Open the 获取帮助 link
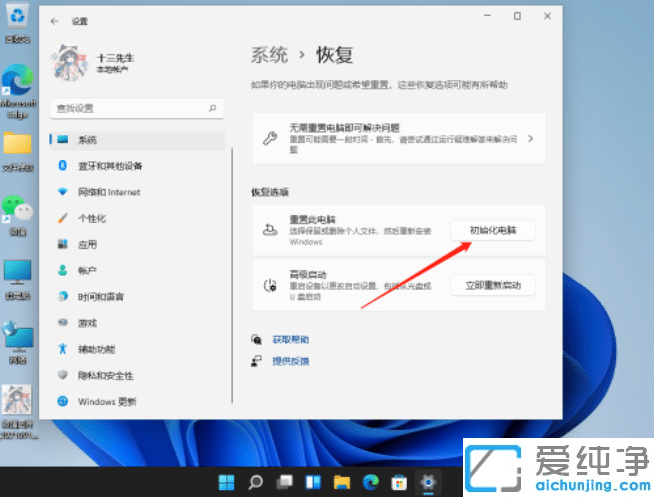654x497 pixels. tap(290, 340)
